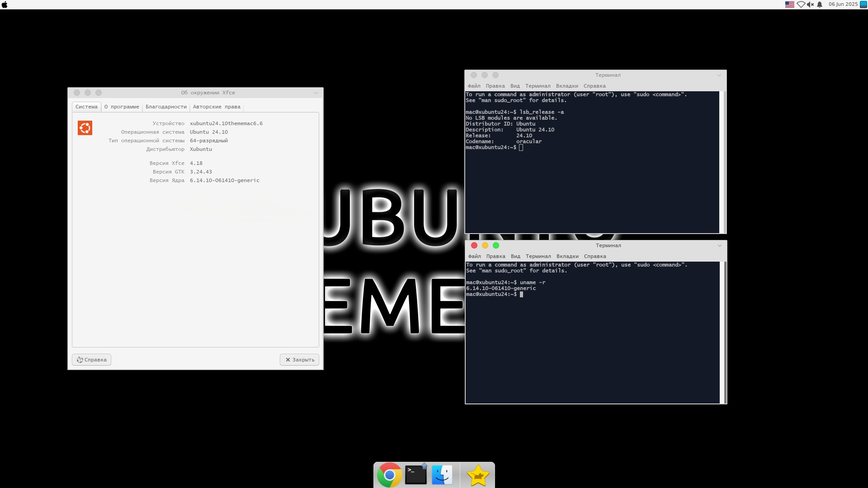
Task: Click the Ubuntu logo in the About Xfce dialog
Action: (x=85, y=128)
